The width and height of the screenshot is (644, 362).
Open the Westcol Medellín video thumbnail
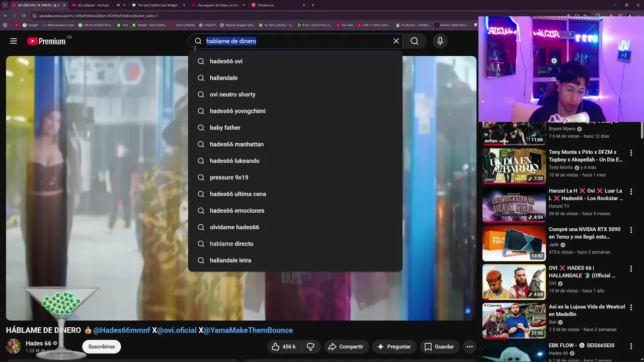(x=514, y=321)
